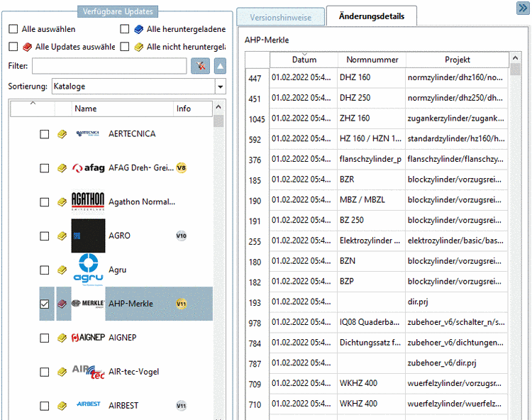Click into the Filter text field
Viewport: 532px width, 420px height.
click(109, 66)
